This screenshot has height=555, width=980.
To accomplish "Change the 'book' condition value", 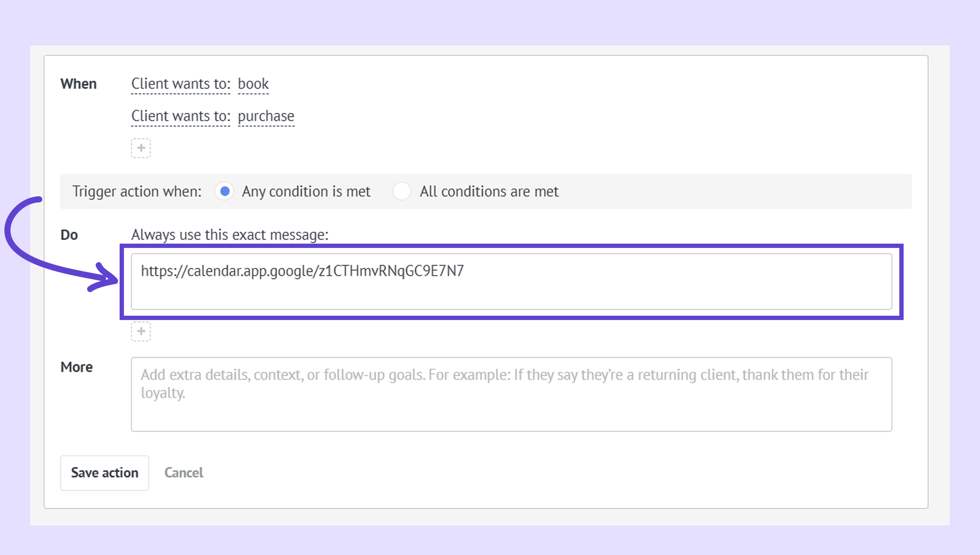I will [x=253, y=84].
